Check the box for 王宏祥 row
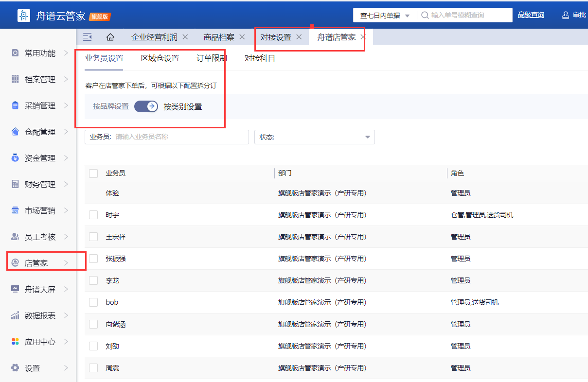 93,237
